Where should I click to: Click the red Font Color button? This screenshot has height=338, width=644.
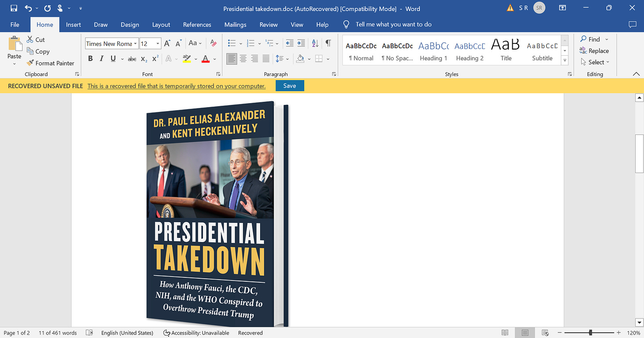coord(205,58)
